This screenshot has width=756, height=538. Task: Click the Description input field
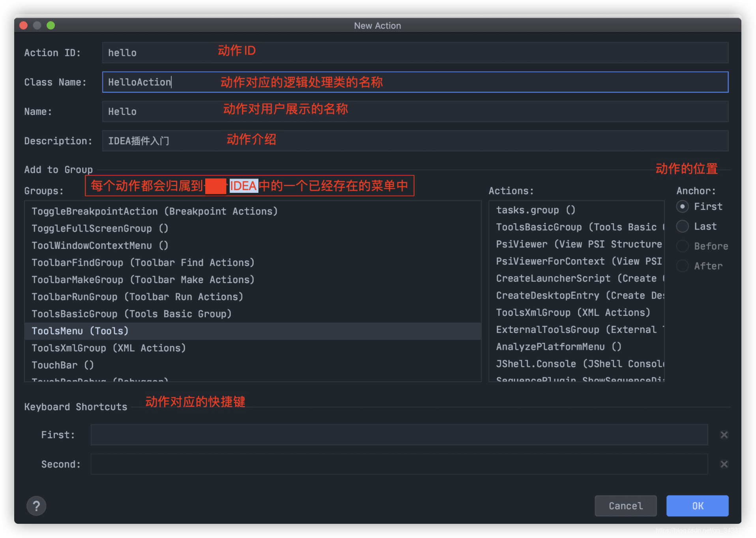click(x=415, y=141)
